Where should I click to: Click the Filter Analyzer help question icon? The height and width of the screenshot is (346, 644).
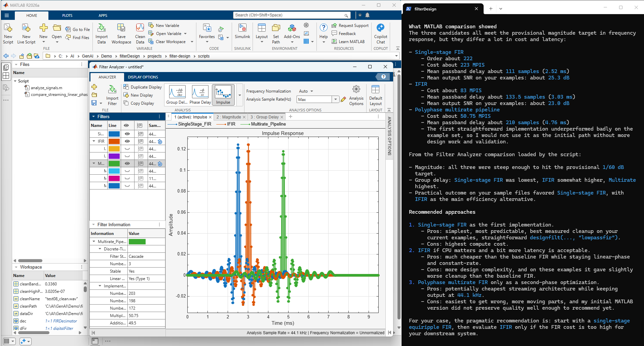tap(383, 77)
